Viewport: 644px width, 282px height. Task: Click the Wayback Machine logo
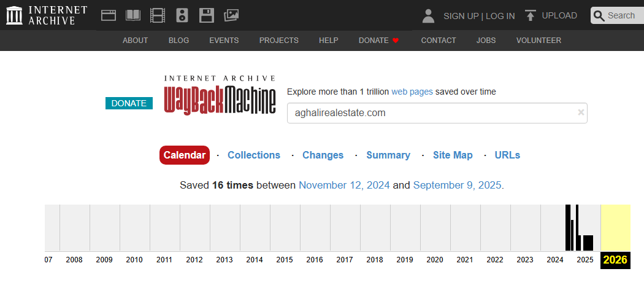point(220,95)
